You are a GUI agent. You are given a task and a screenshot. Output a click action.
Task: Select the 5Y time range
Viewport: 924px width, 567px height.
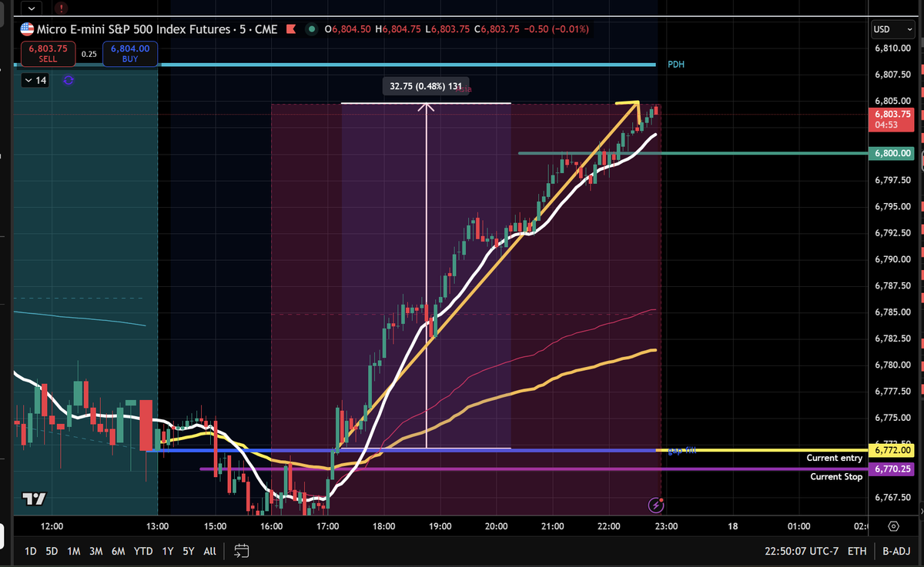click(x=188, y=551)
